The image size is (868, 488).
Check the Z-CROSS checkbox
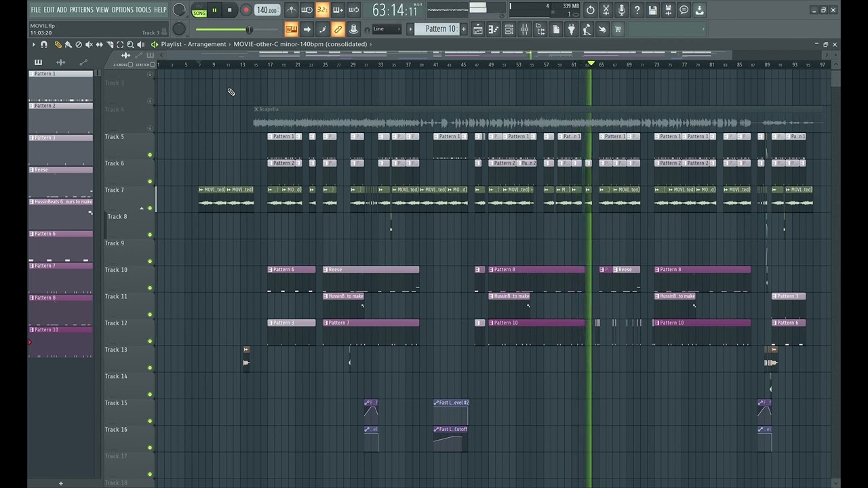tap(131, 64)
